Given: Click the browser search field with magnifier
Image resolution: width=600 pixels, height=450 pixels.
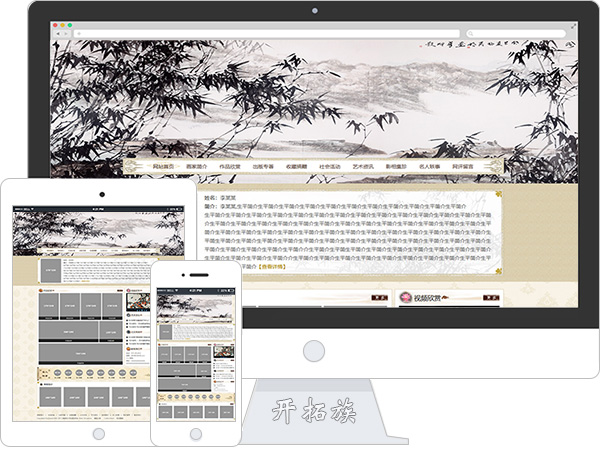Looking at the screenshot, I should click(x=515, y=34).
